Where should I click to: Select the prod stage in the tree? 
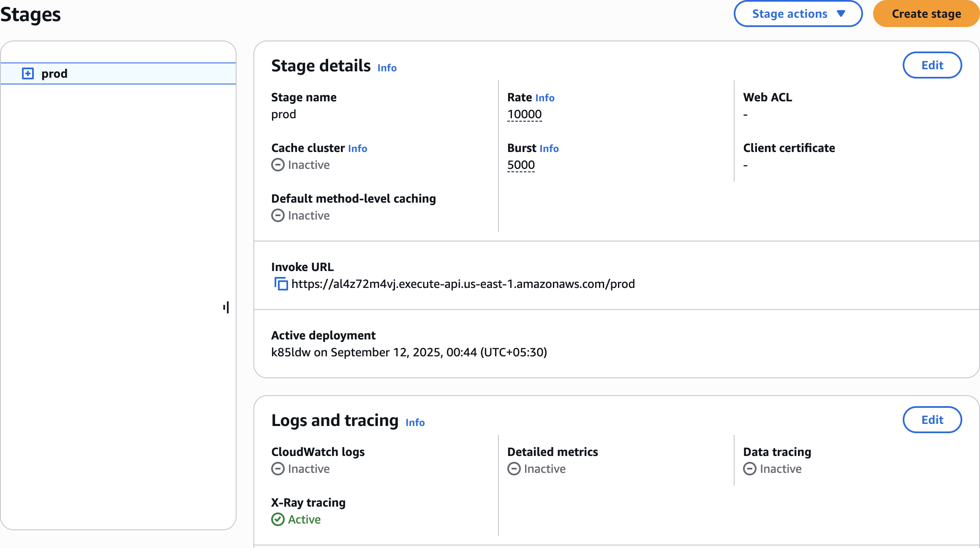(54, 74)
